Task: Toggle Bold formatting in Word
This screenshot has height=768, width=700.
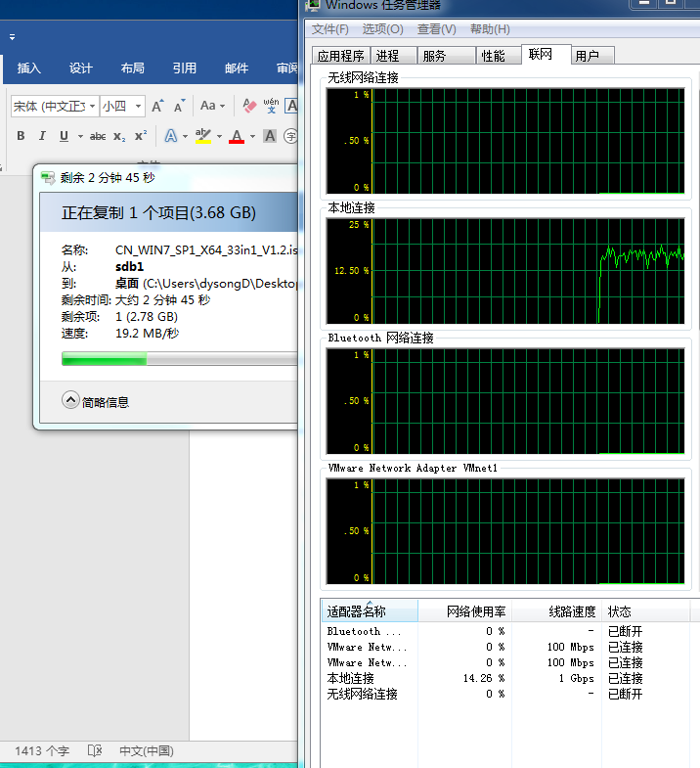Action: (x=21, y=136)
